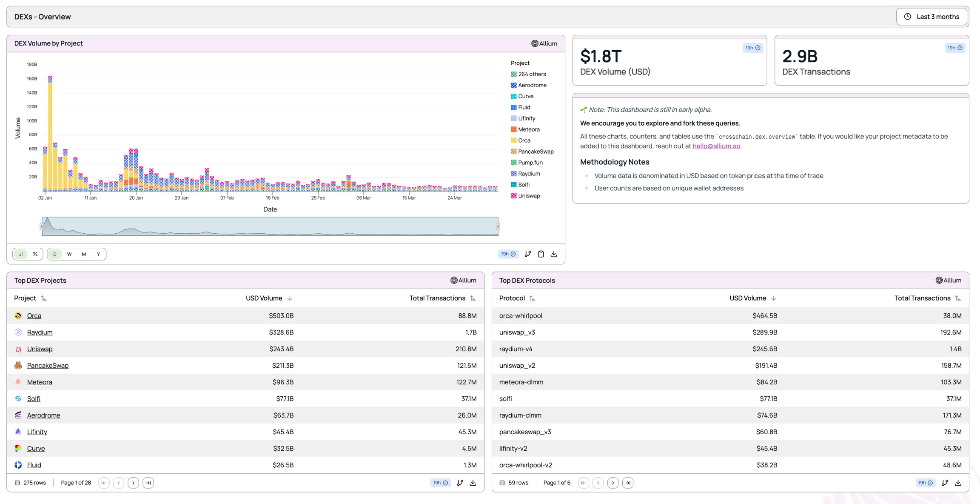The image size is (980, 504).
Task: Click the Curve project icon
Action: coord(18,449)
